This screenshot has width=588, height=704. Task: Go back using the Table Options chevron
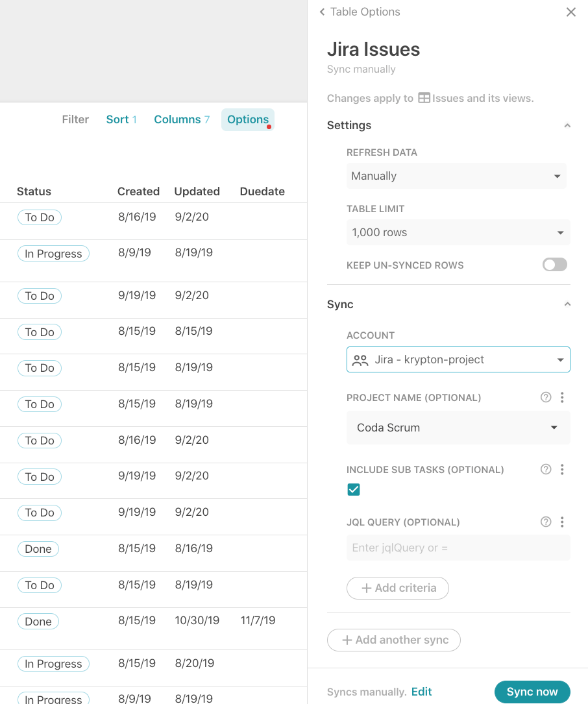pyautogui.click(x=323, y=12)
